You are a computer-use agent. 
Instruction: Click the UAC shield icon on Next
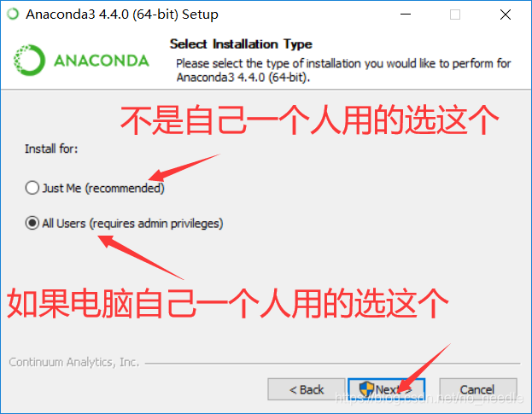click(x=366, y=389)
